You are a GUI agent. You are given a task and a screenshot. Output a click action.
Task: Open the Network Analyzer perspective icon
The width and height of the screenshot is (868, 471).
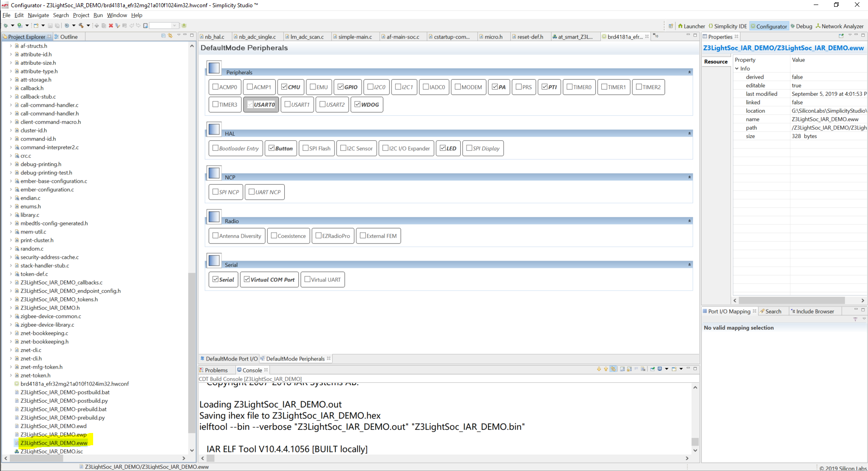click(840, 26)
